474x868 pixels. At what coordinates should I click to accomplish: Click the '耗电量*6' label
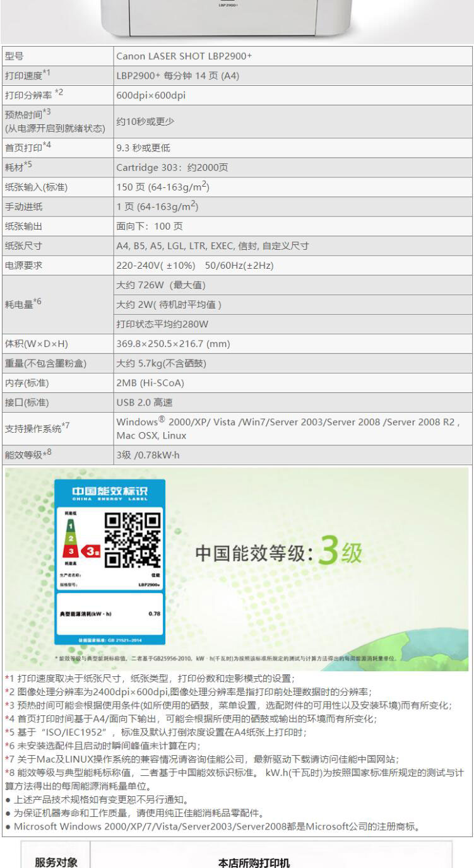(23, 303)
